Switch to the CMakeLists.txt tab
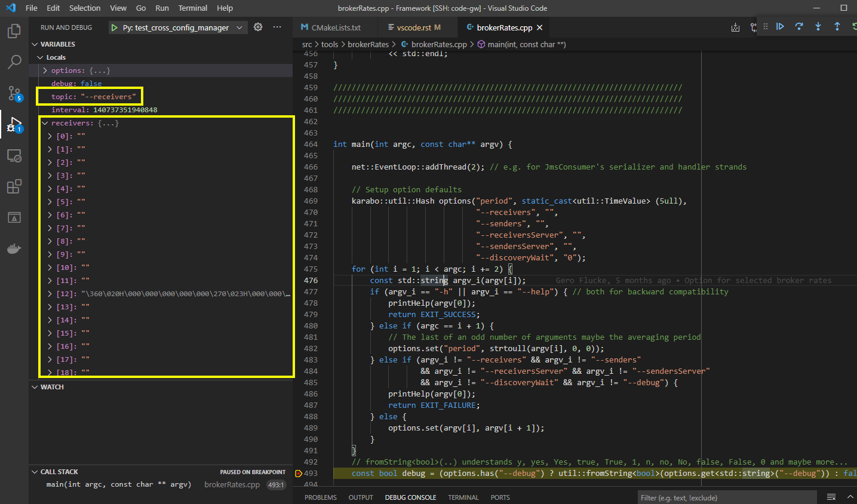Viewport: 857px width, 504px height. [336, 27]
